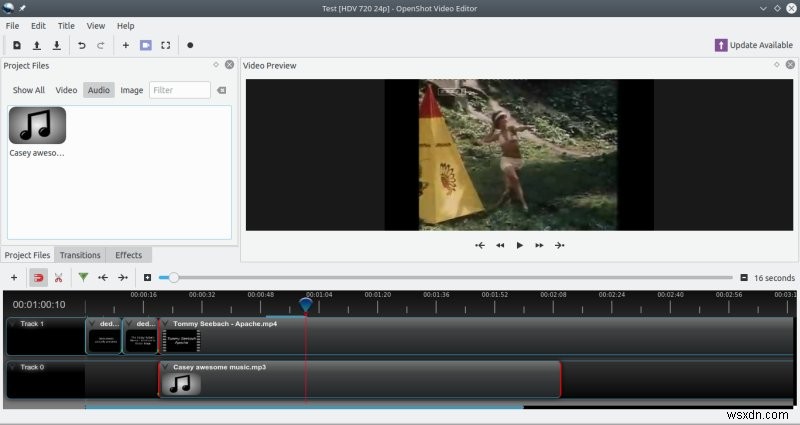Open the Help menu
Image resolution: width=800 pixels, height=425 pixels.
click(126, 26)
